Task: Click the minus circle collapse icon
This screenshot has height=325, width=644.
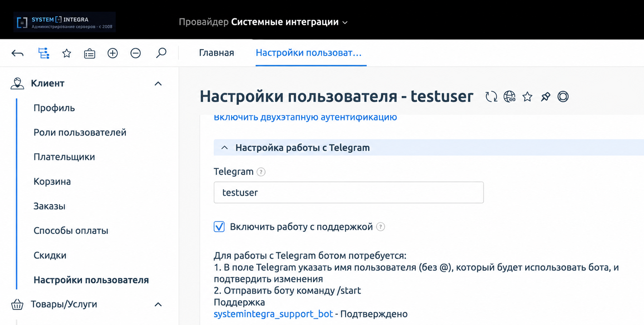Action: [136, 53]
